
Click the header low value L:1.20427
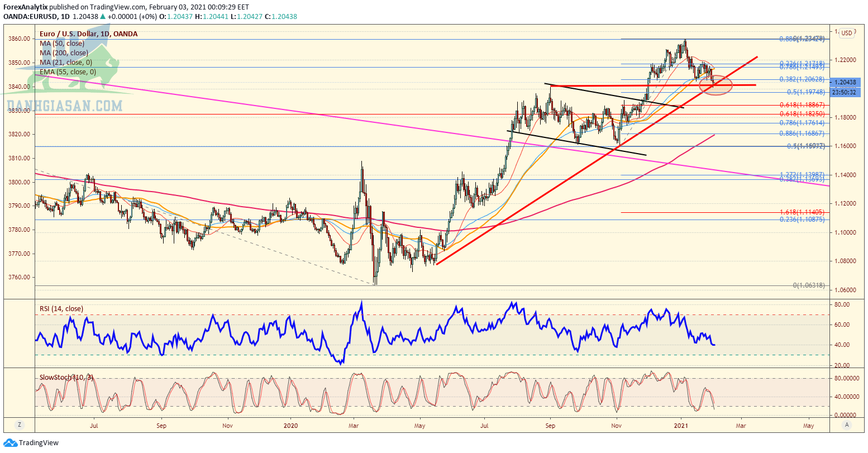[x=246, y=17]
